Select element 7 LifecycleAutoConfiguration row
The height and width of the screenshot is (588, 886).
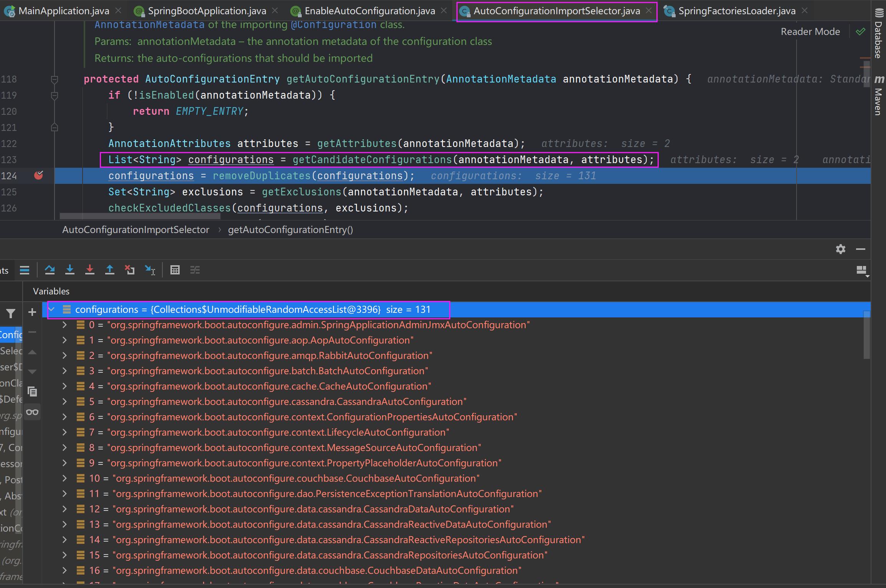pos(453,432)
